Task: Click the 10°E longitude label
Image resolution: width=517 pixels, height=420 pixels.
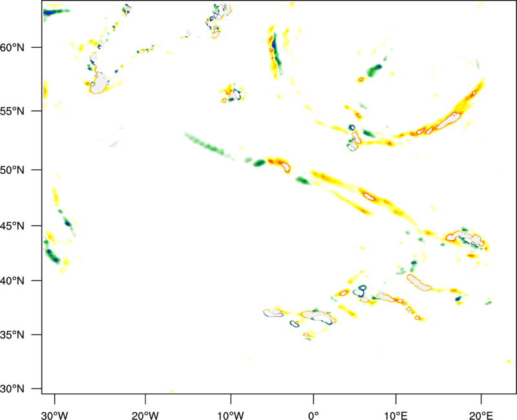Action: tap(396, 415)
